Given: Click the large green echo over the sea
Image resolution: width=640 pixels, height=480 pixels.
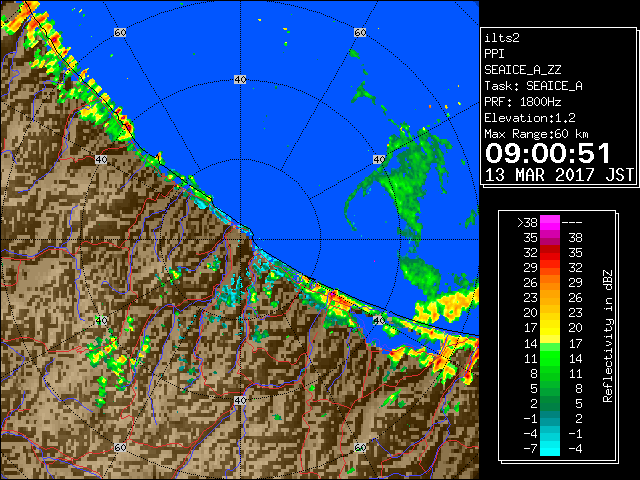Looking at the screenshot, I should tap(410, 180).
